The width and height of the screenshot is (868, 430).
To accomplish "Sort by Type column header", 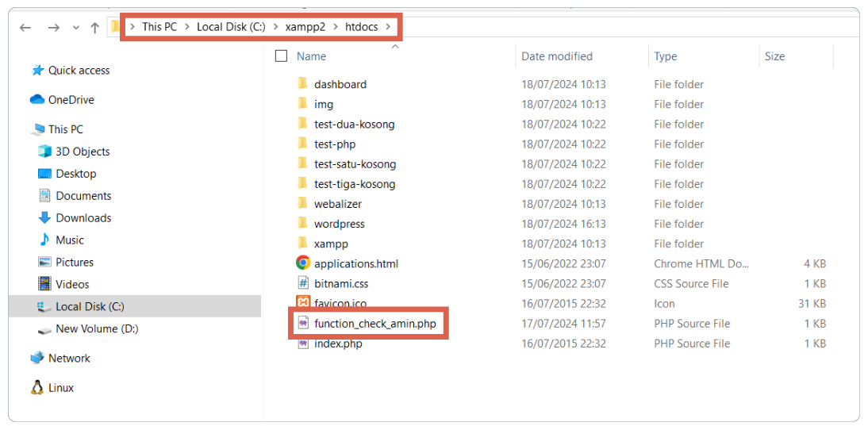I will 666,56.
